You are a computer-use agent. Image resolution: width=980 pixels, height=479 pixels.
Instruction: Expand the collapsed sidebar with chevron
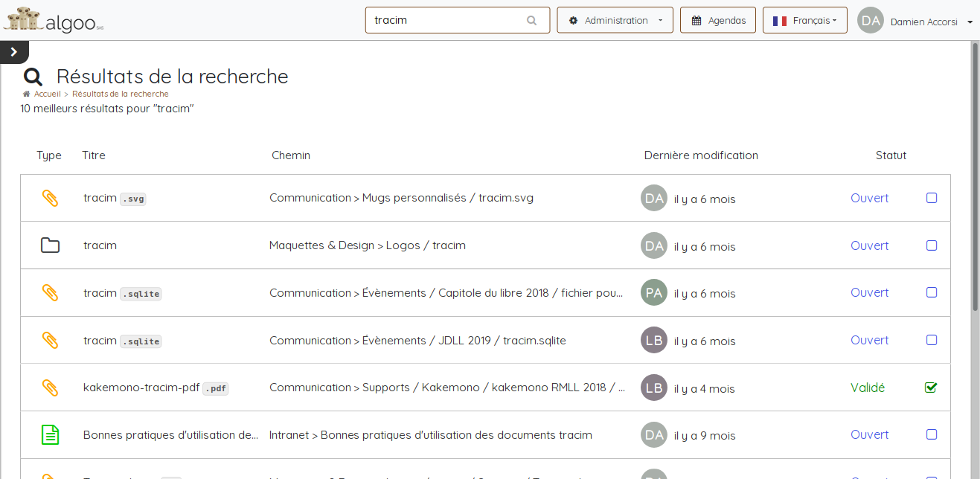(13, 52)
